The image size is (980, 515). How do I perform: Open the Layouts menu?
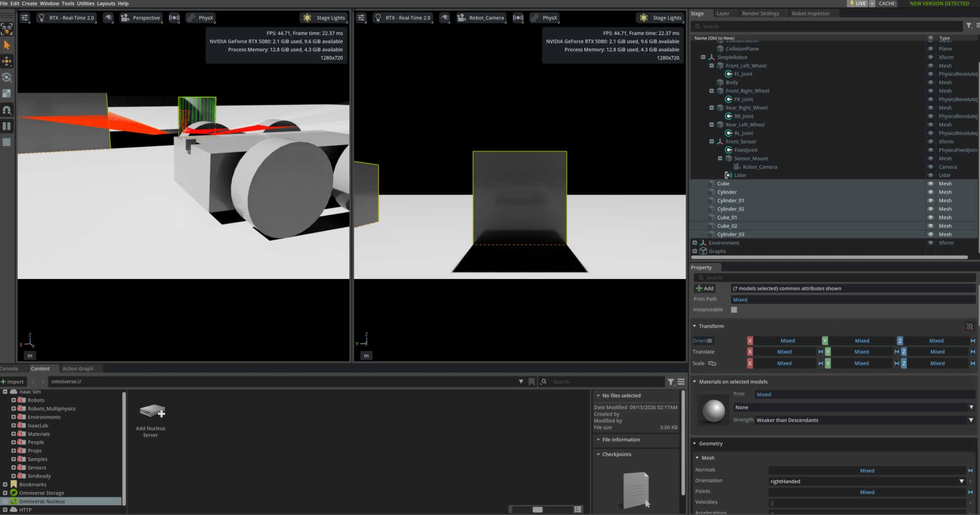click(106, 3)
